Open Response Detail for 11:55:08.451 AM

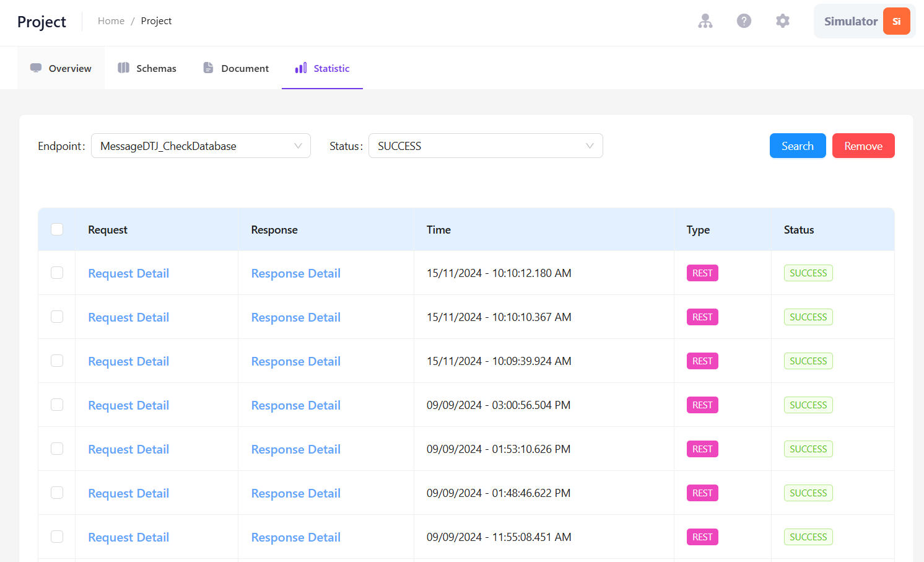[296, 537]
